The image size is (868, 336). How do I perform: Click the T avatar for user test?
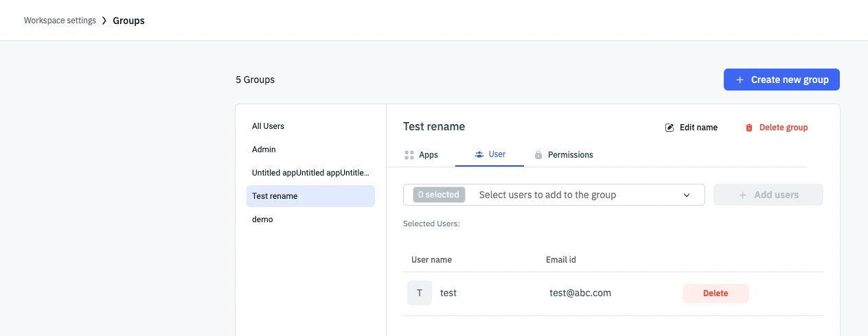click(x=420, y=293)
